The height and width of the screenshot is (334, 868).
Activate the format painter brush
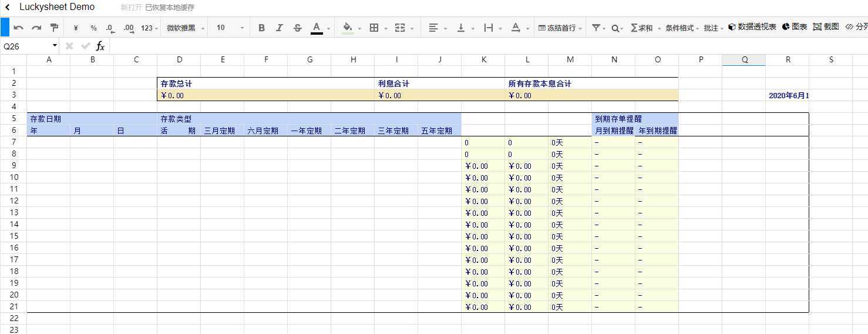54,28
